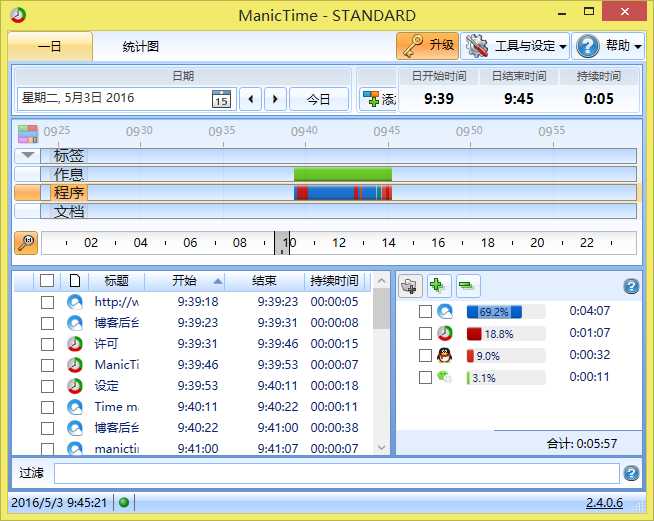This screenshot has width=654, height=521.
Task: Open the calendar date picker icon
Action: point(221,99)
